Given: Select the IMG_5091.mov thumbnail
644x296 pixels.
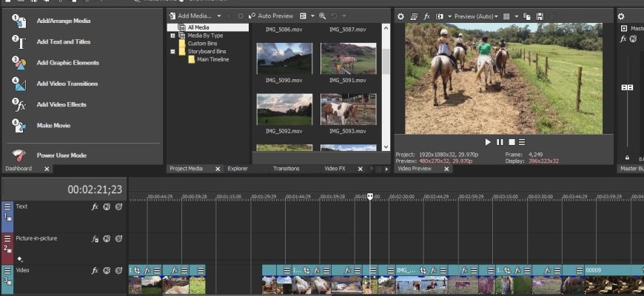Looking at the screenshot, I should (x=349, y=58).
